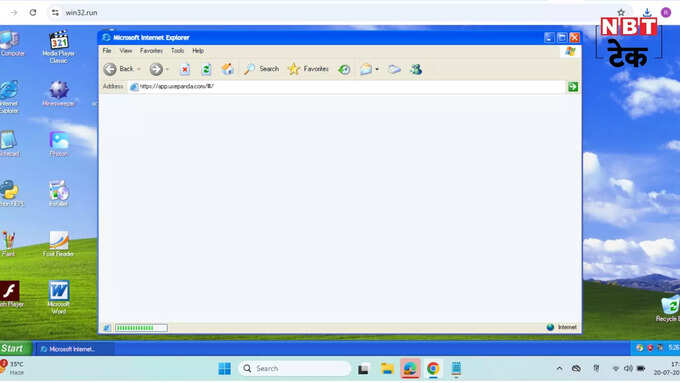Expand the Back button history dropdown

click(139, 69)
